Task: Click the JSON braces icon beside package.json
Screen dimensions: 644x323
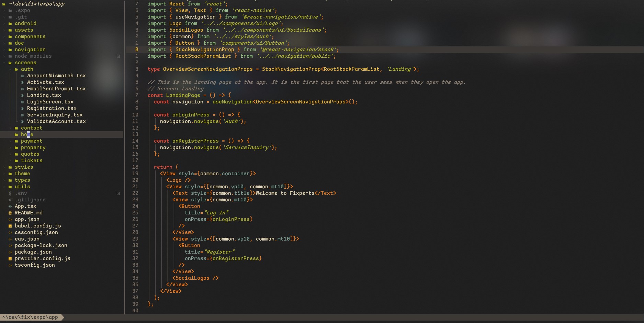Action: coord(10,252)
